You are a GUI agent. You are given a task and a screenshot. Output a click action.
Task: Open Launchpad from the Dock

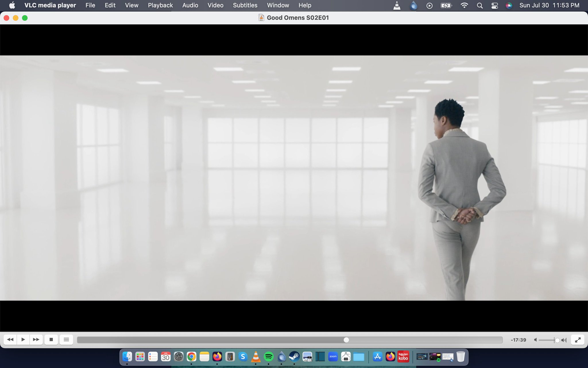(140, 357)
